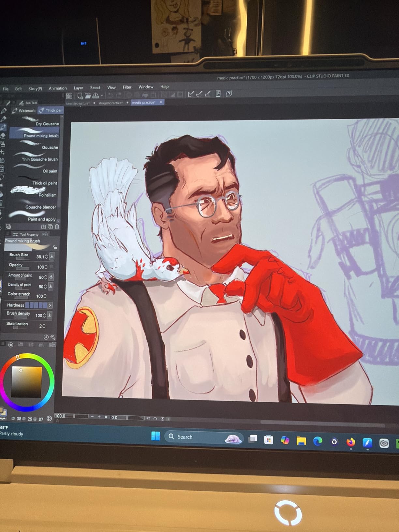Zoom in the canvas with the plus button
The image size is (399, 532).
[x=99, y=417]
